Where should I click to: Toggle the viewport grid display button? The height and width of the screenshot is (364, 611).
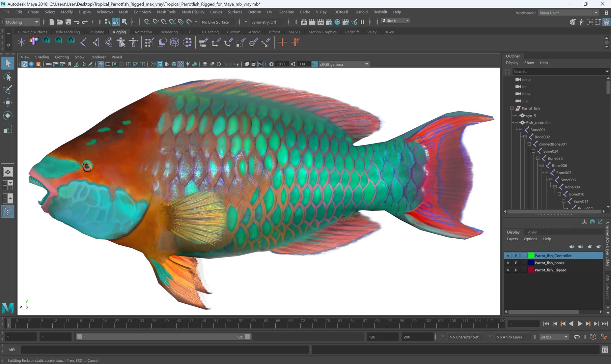[101, 64]
